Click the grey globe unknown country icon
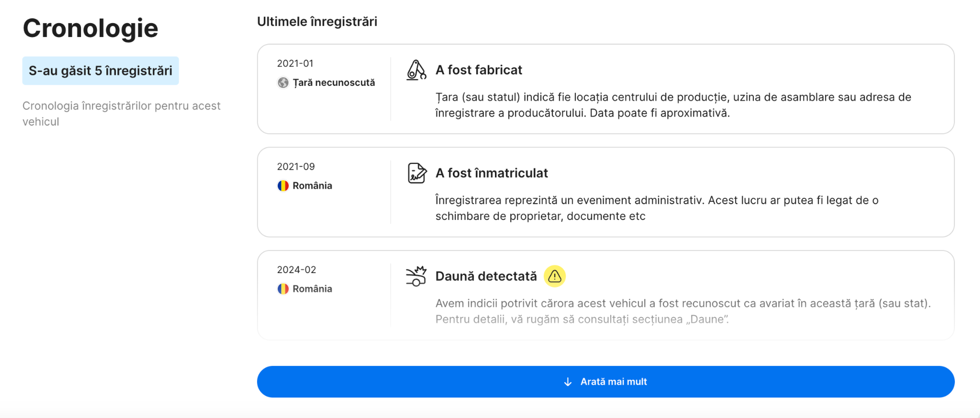 [x=283, y=83]
